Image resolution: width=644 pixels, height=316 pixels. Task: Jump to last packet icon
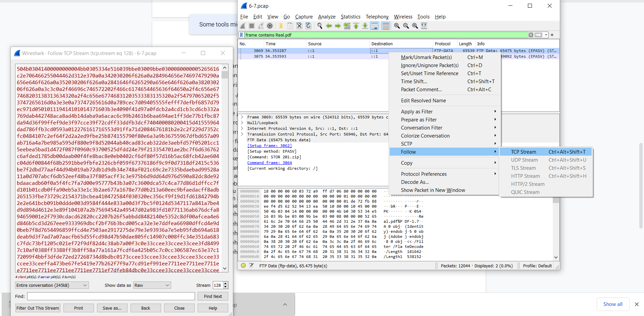[x=365, y=26]
